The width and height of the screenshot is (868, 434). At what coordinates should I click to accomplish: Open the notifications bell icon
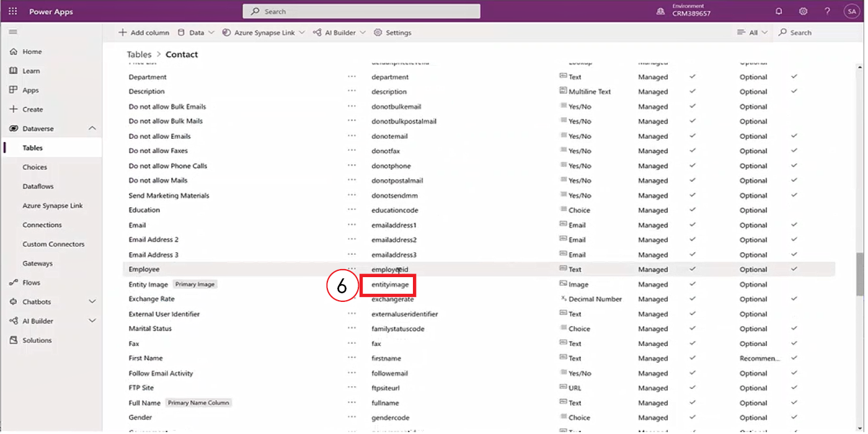(x=779, y=11)
